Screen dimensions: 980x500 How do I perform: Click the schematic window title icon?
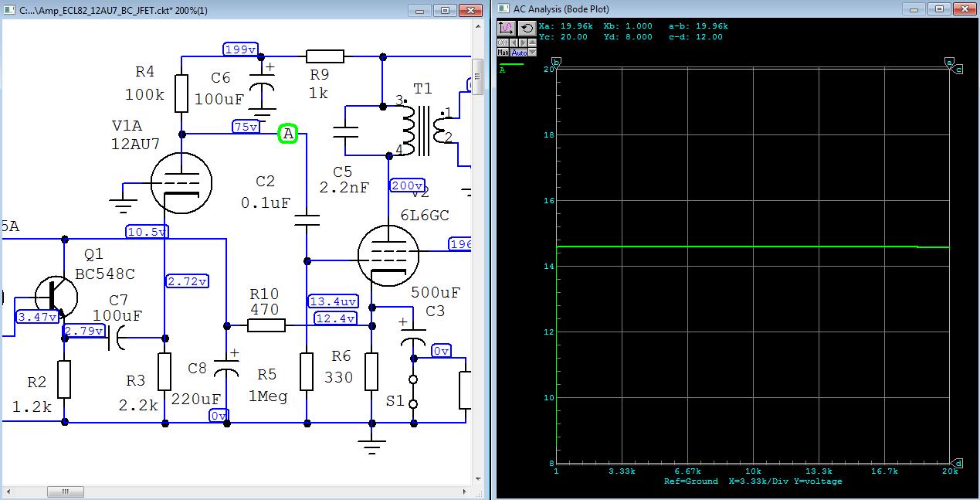9,10
